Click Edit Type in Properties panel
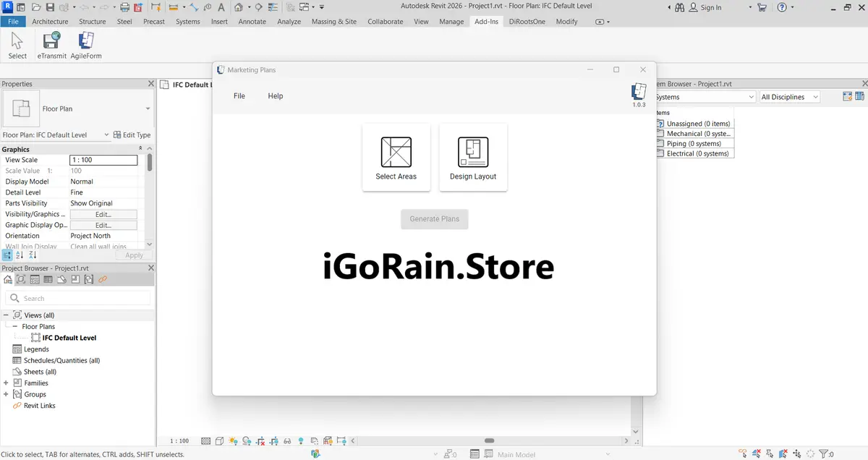Screen dimensions: 868x460 [x=132, y=135]
